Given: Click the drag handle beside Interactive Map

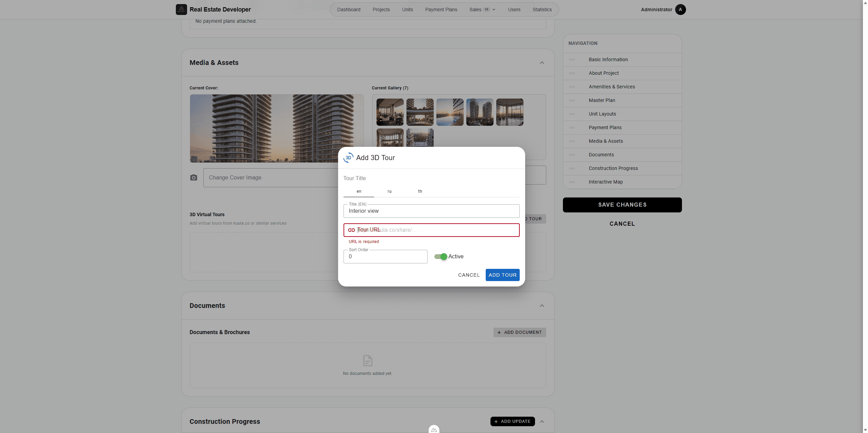Looking at the screenshot, I should pos(572,182).
